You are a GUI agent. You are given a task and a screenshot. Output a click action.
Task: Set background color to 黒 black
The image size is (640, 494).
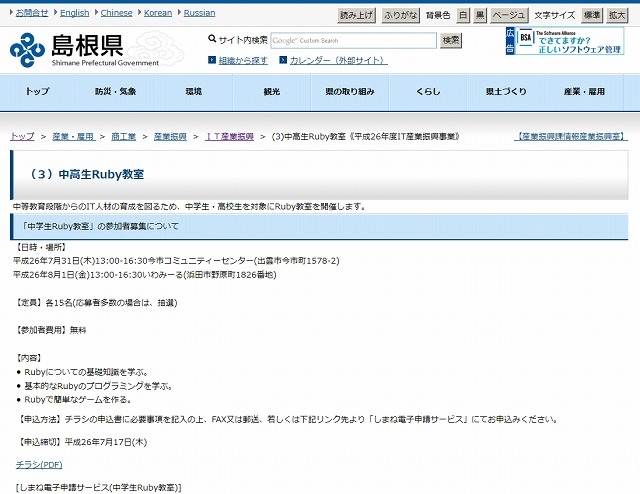click(x=480, y=16)
